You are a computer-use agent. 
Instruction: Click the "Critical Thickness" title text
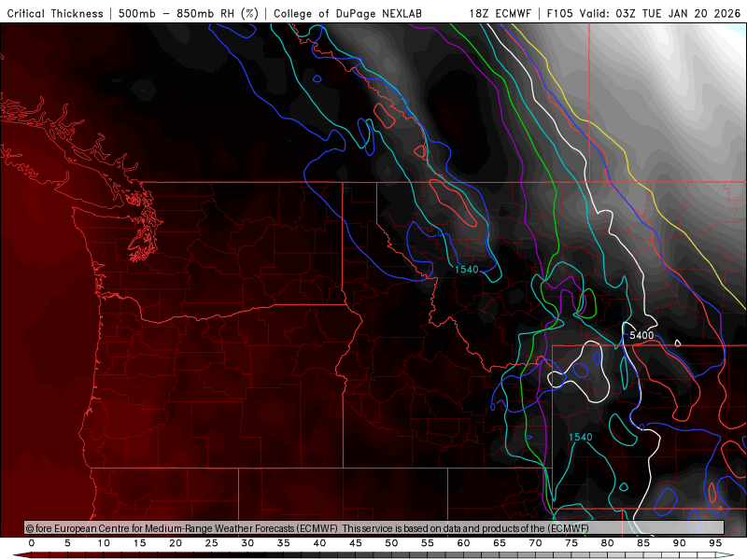55,13
